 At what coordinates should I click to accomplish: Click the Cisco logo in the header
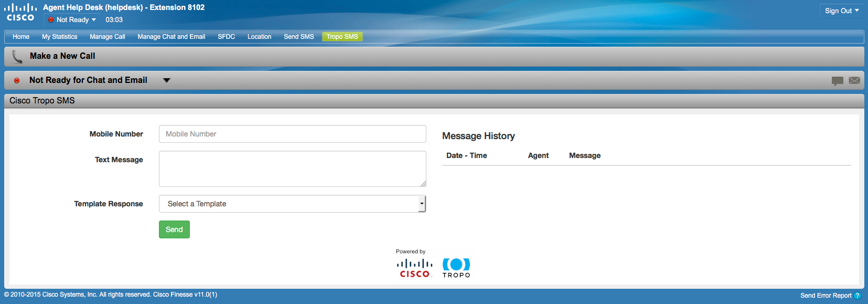(20, 13)
